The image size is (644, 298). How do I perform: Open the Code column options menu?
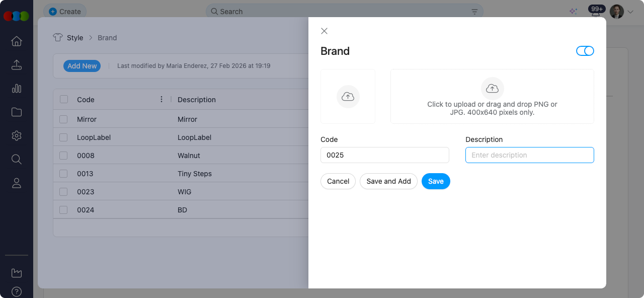pos(162,99)
